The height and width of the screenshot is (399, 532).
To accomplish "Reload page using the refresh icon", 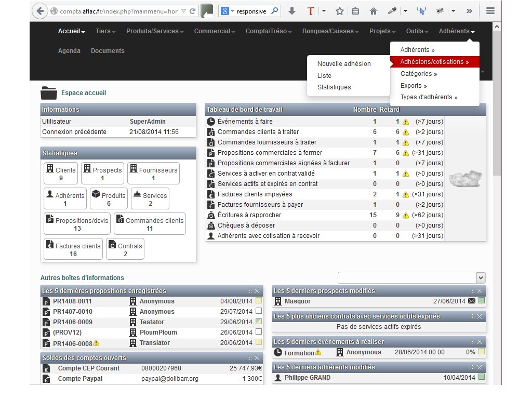I will (192, 11).
